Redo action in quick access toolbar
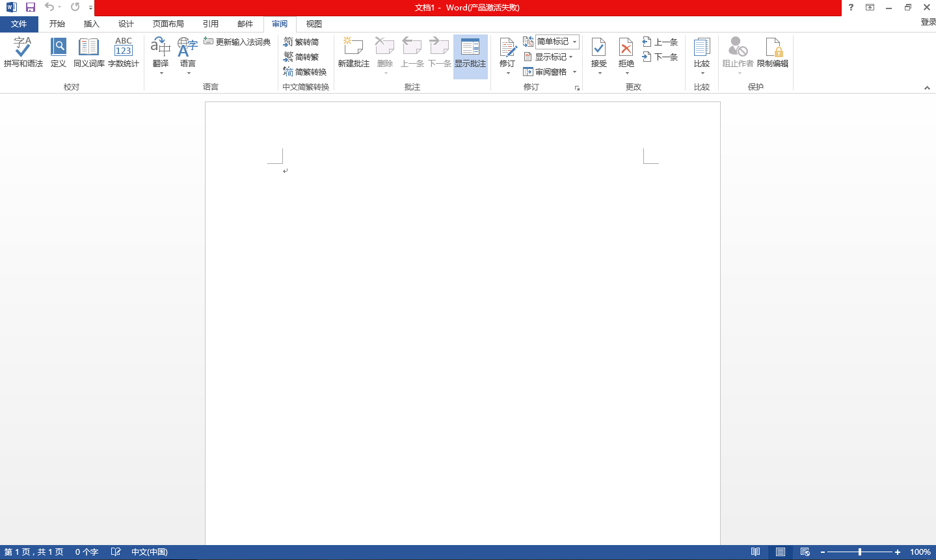The width and height of the screenshot is (936, 560). [x=75, y=7]
